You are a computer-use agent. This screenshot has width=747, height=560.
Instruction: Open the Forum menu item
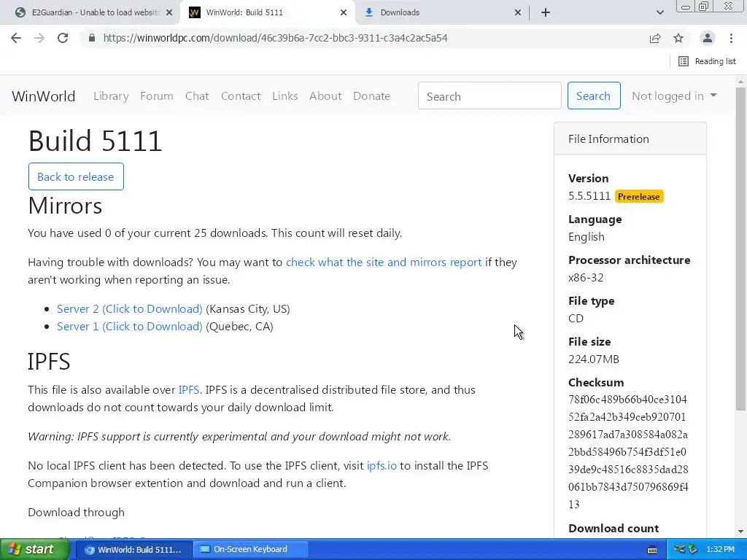156,96
